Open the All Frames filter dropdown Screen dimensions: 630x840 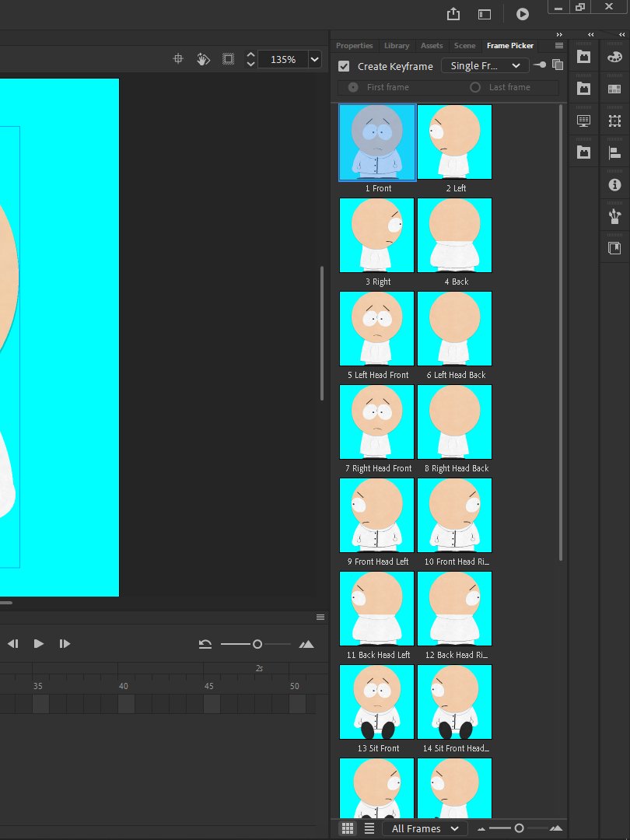point(425,828)
